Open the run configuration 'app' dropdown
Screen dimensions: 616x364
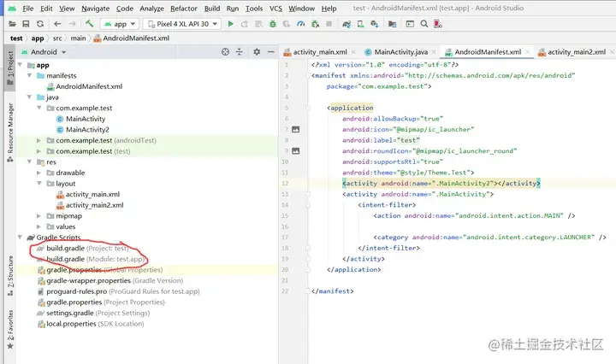120,24
